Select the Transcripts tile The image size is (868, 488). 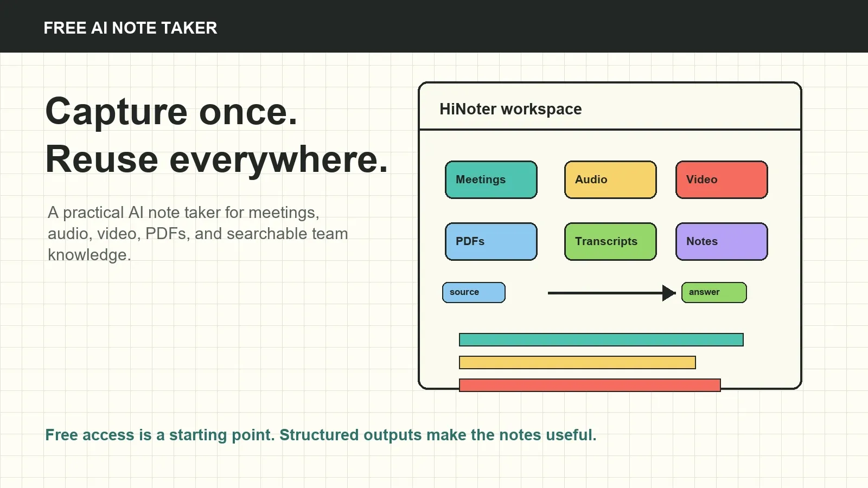pos(610,241)
